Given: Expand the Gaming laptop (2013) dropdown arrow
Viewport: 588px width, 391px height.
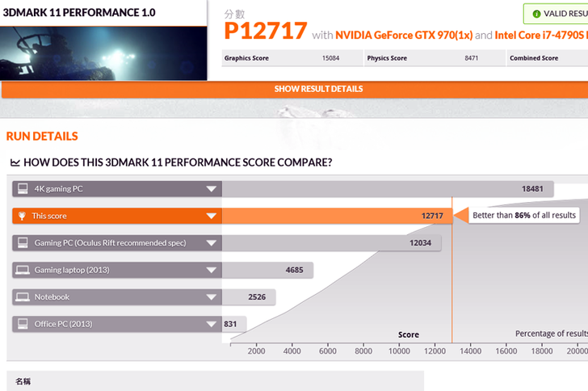Looking at the screenshot, I should coord(211,270).
